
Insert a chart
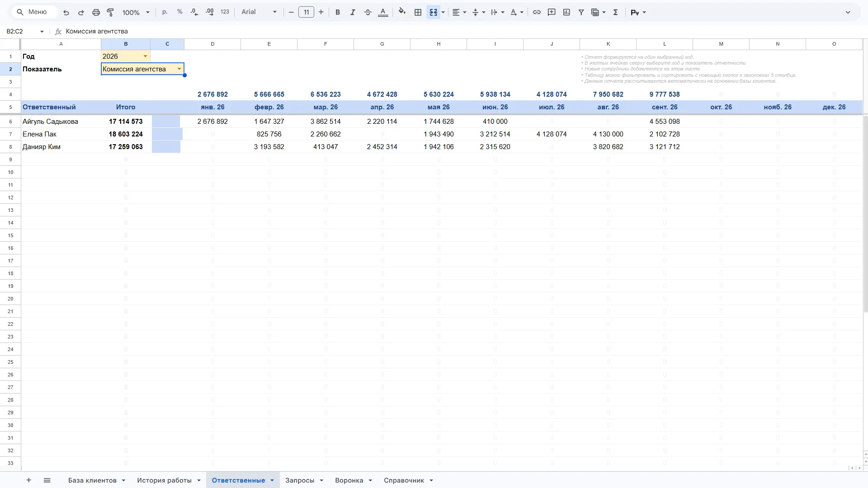[566, 12]
